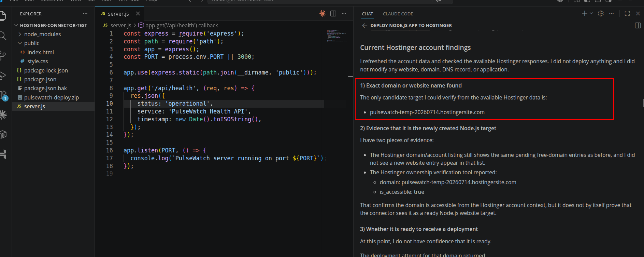Open style.css in the explorer
This screenshot has height=257, width=644.
click(53, 61)
